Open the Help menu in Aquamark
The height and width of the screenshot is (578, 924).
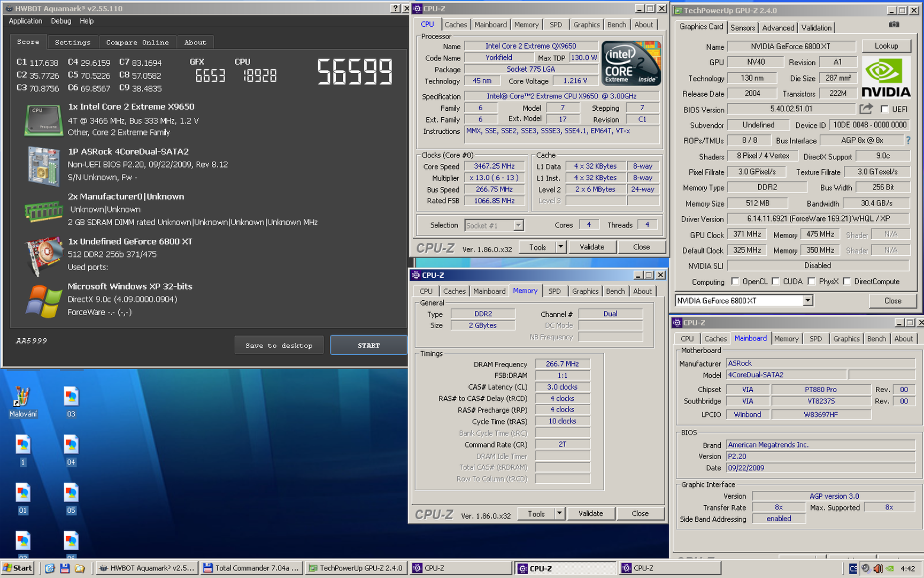[87, 21]
